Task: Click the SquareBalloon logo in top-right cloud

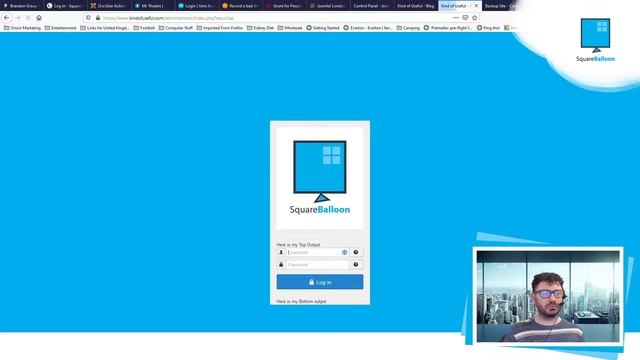Action: pos(596,40)
